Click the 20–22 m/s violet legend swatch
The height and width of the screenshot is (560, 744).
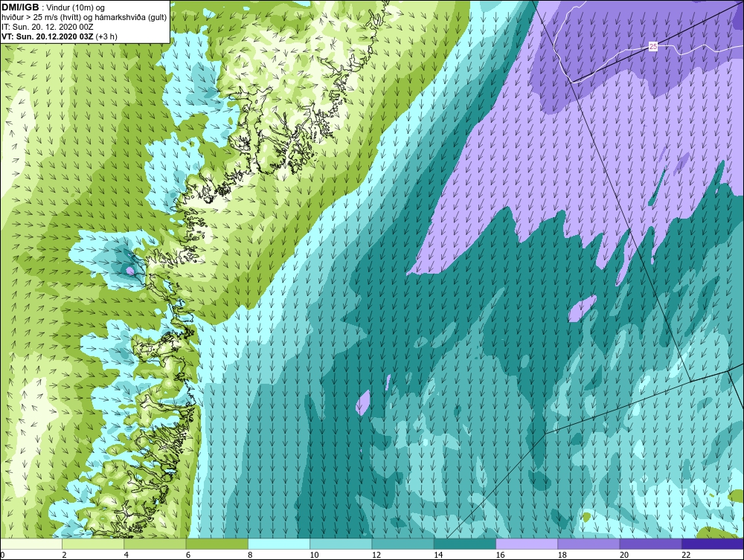point(650,544)
